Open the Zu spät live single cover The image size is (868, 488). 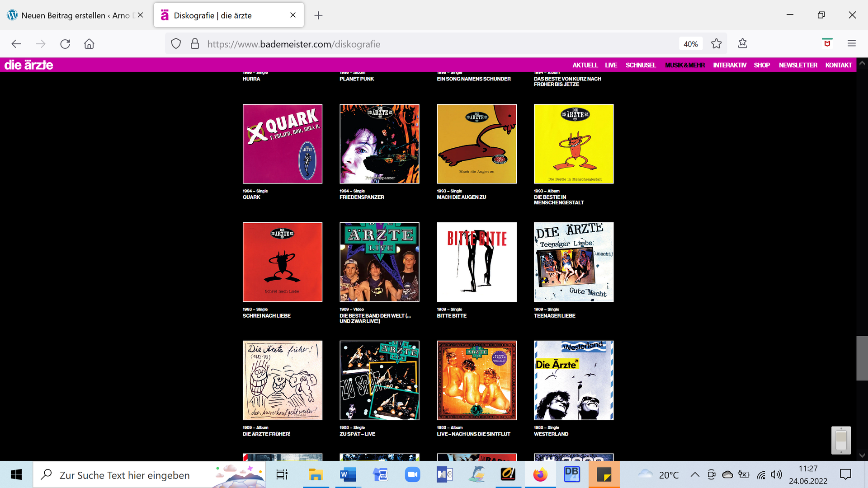click(x=379, y=380)
